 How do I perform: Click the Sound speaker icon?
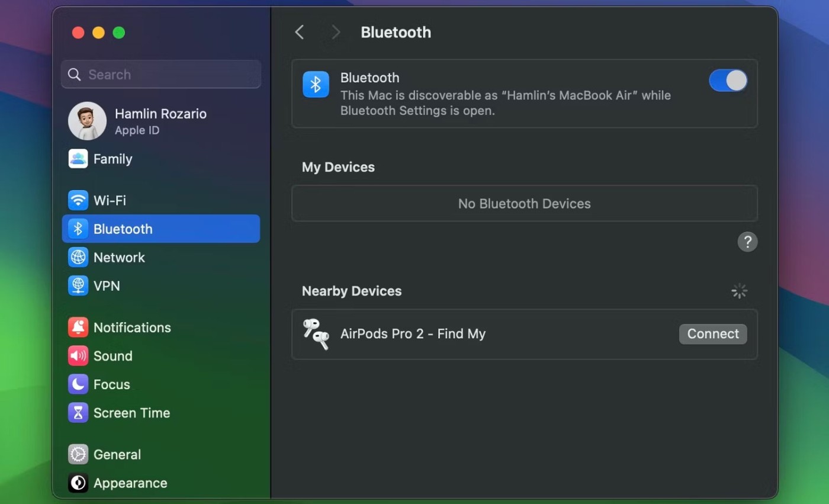pyautogui.click(x=78, y=356)
